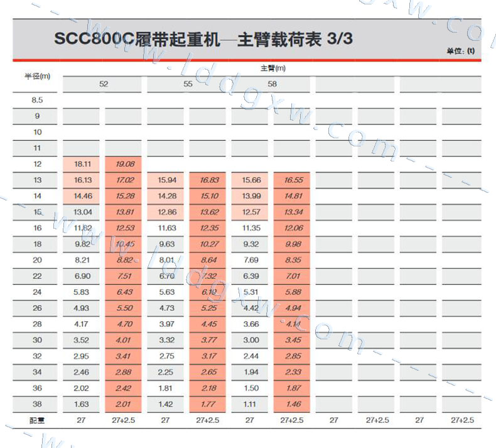Pick the cell "11.63"
This screenshot has height=448, width=496.
pos(167,228)
